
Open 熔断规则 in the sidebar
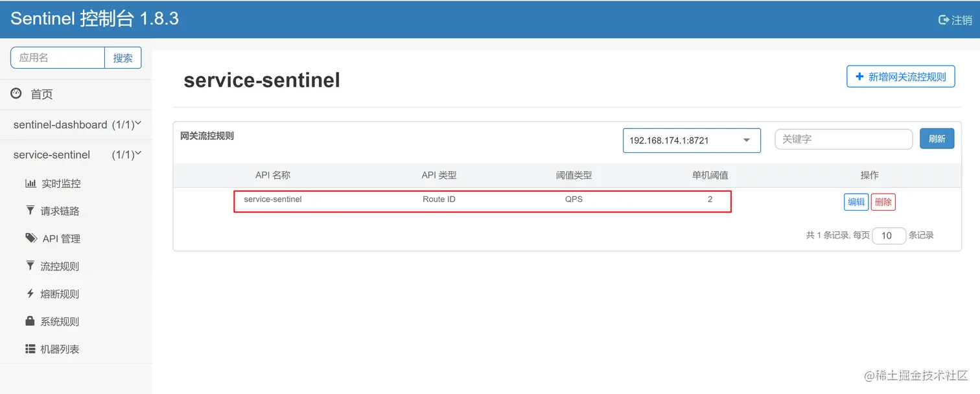pos(60,294)
